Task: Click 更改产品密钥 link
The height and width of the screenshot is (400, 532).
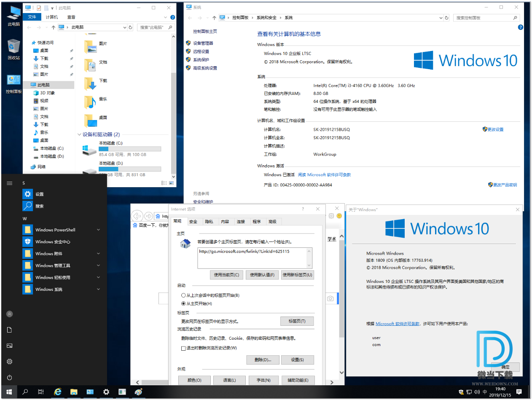Action: coord(505,185)
